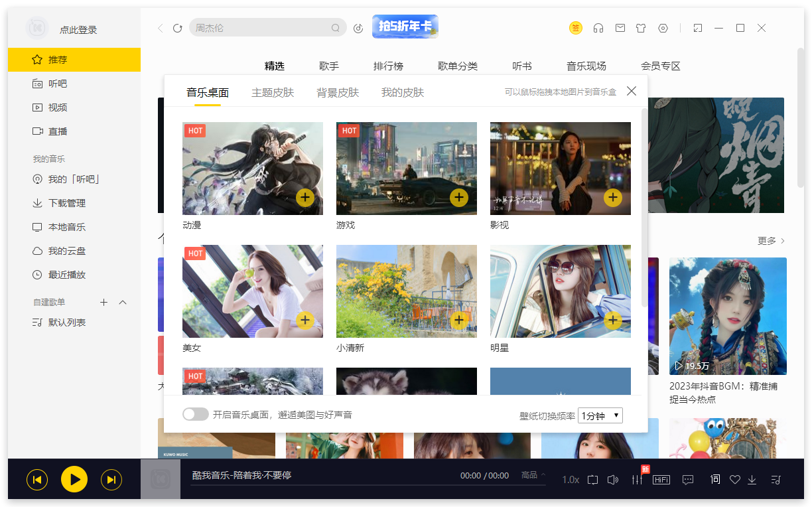Open the 壁纸切换频率 frequency dropdown
812x507 pixels.
click(600, 413)
